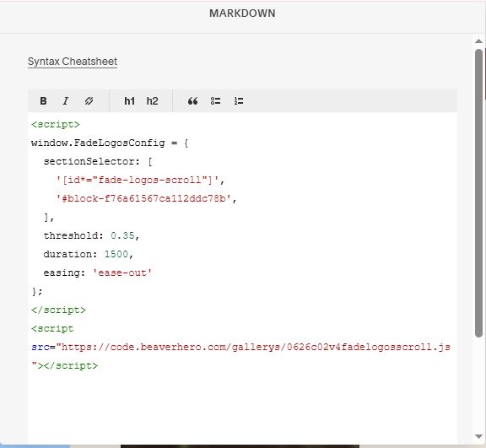Screen dimensions: 486x448
Task: Click on window.FadeLogosConfig line
Action: tap(110, 143)
